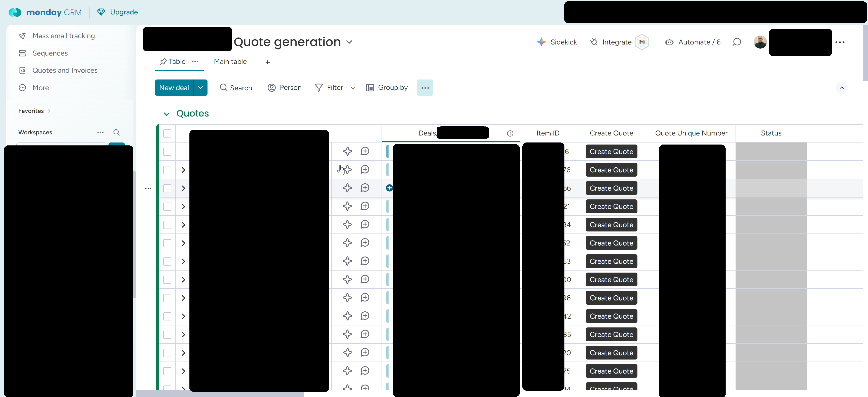The height and width of the screenshot is (397, 868).
Task: Open the board discussion chat icon
Action: point(737,42)
